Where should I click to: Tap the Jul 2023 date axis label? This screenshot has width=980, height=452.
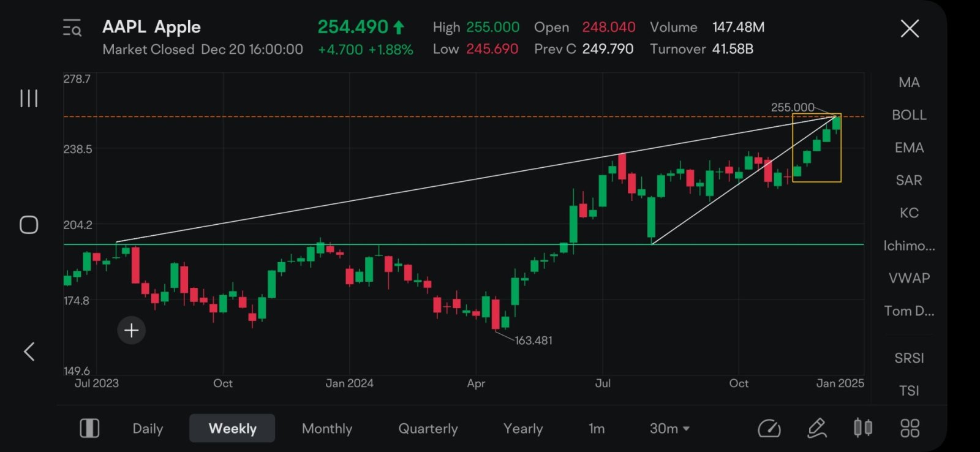(96, 383)
